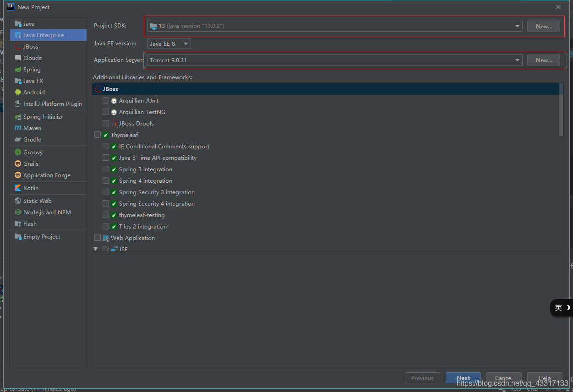Click the Java FX folder icon

(x=18, y=81)
